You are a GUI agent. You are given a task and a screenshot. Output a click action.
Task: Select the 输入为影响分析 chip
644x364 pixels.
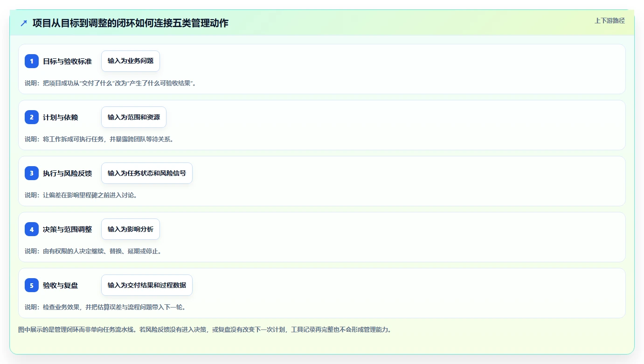tap(131, 229)
